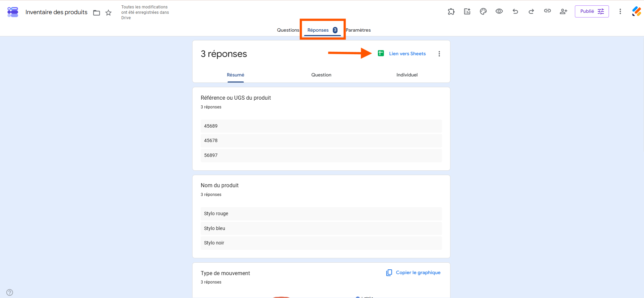644x298 pixels.
Task: Click the undo arrow
Action: tap(515, 11)
